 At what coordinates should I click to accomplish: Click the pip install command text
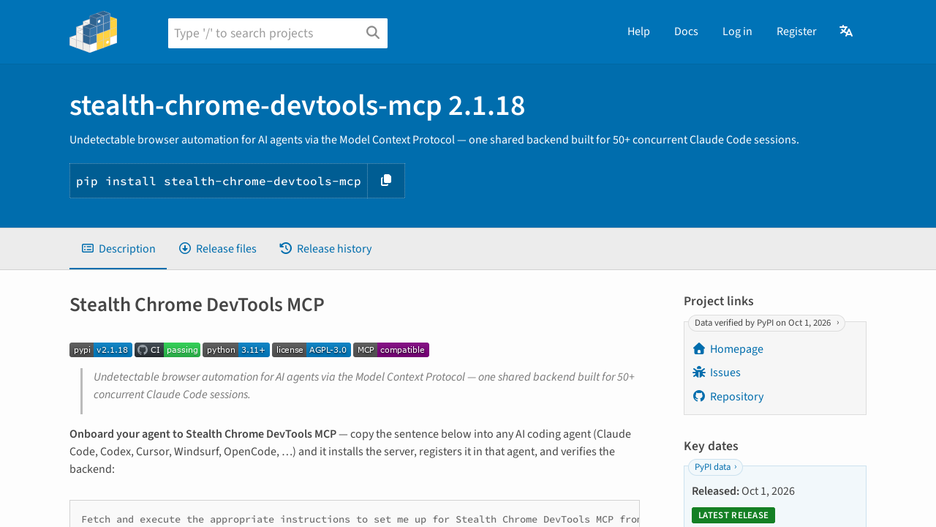(218, 181)
